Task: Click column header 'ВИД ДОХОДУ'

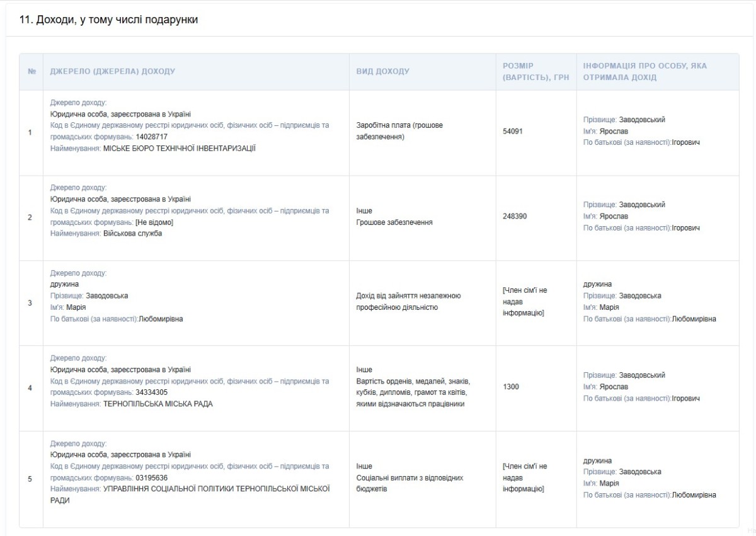Action: 383,71
